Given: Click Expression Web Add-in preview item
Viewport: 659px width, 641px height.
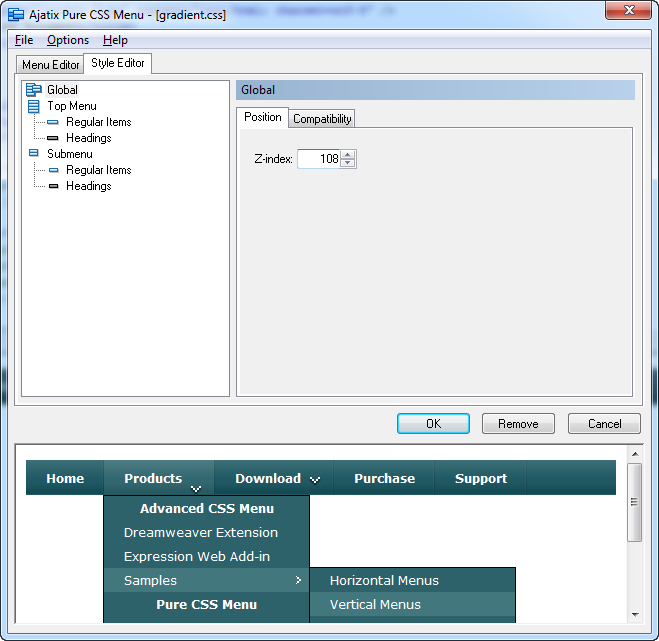Looking at the screenshot, I should click(207, 557).
